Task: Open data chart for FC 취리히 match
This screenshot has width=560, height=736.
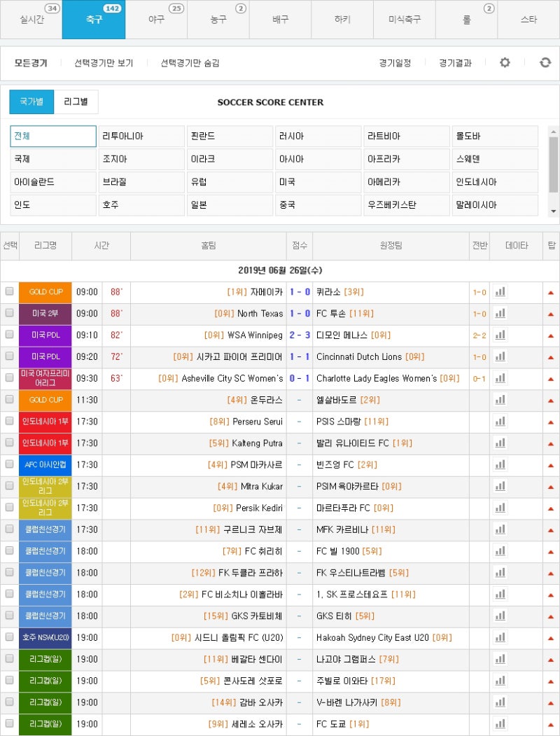Action: [500, 551]
